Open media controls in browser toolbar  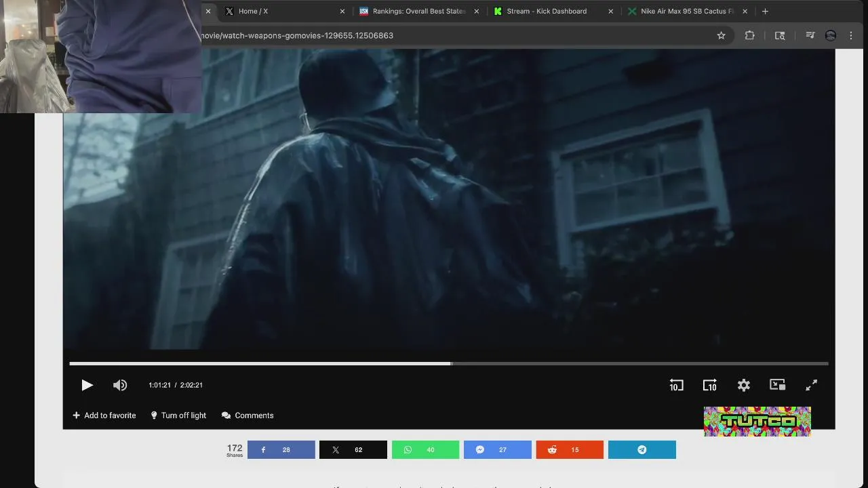810,35
